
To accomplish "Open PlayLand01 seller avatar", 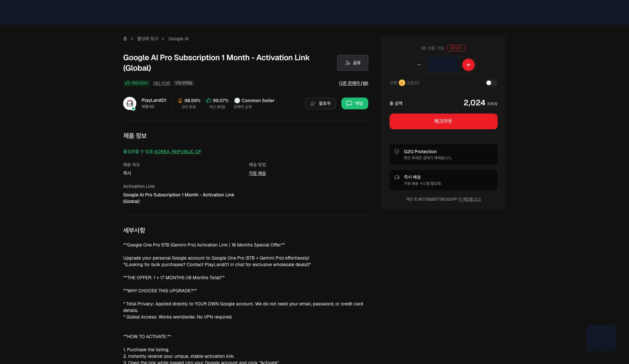I will click(x=130, y=103).
